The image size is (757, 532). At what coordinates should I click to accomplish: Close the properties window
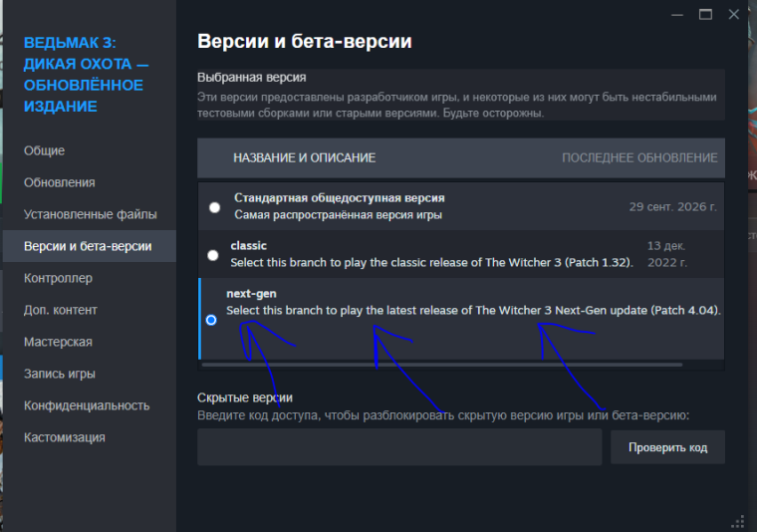pos(734,15)
